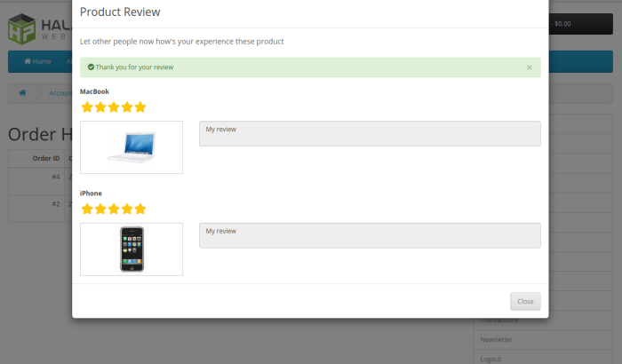Click the MacBook product name label
Viewport: 622px width, 364px height.
click(x=94, y=91)
